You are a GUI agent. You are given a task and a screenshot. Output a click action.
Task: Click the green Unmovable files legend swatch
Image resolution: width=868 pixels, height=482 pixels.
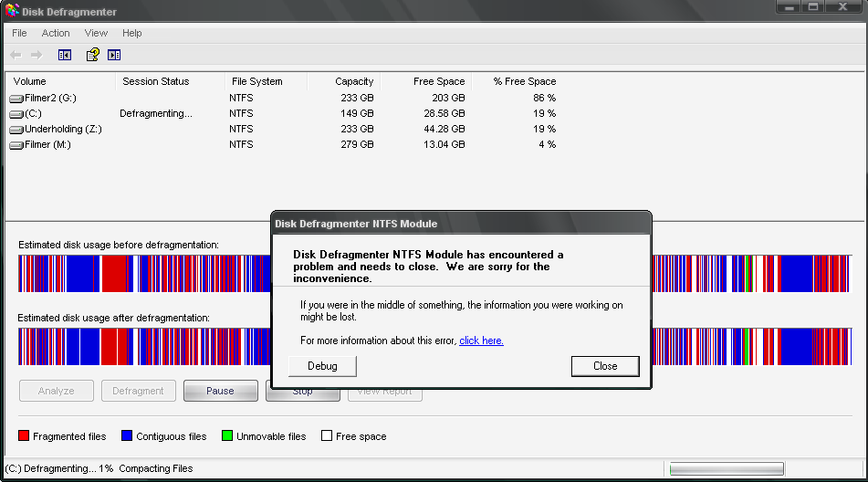[x=227, y=435]
